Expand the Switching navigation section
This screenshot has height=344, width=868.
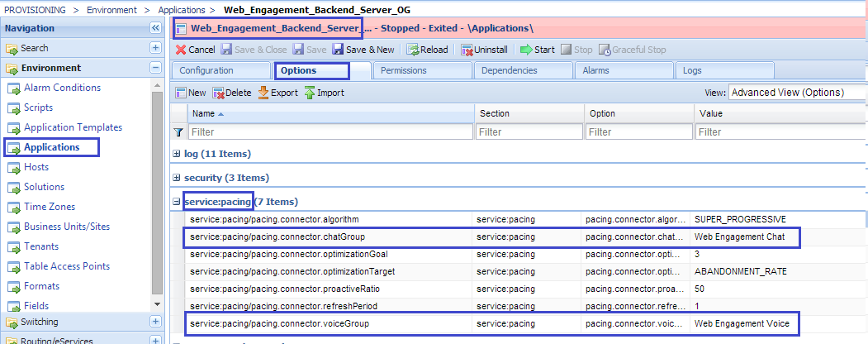coord(155,322)
